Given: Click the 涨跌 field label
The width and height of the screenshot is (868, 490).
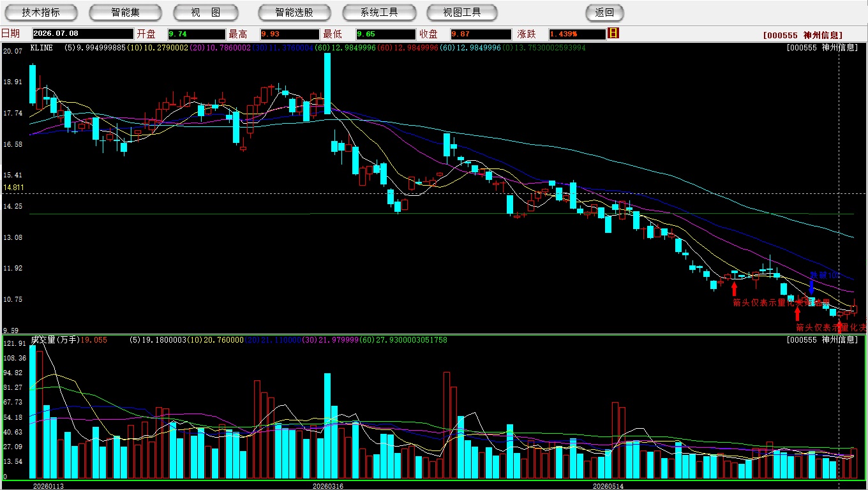Looking at the screenshot, I should pyautogui.click(x=527, y=34).
